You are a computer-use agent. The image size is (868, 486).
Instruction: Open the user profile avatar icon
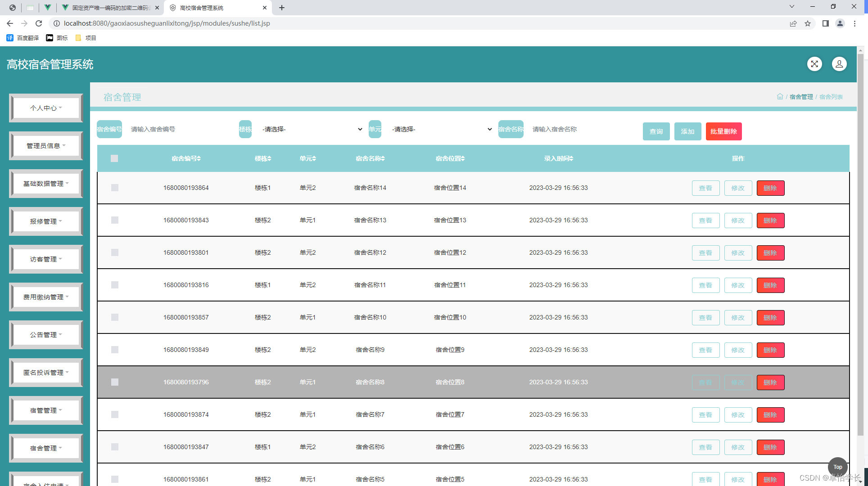(839, 64)
